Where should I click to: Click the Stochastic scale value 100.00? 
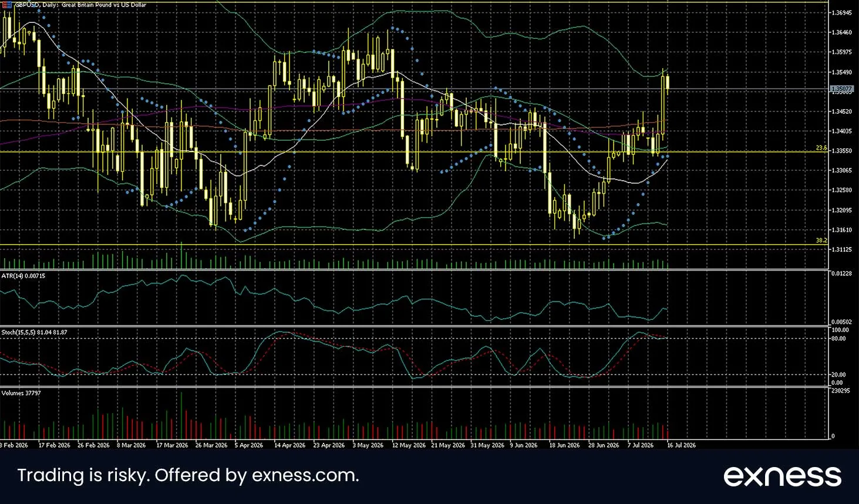840,330
